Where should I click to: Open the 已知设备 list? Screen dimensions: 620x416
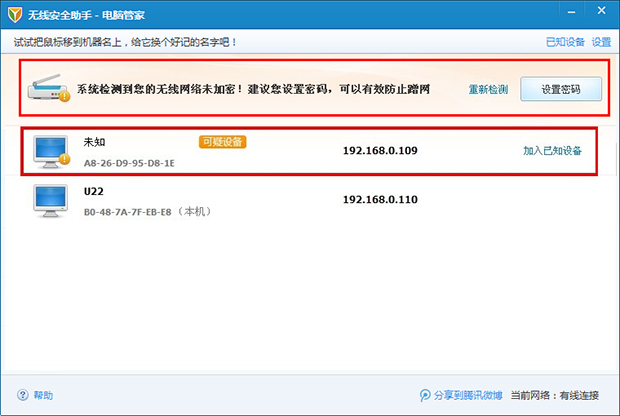[x=565, y=42]
